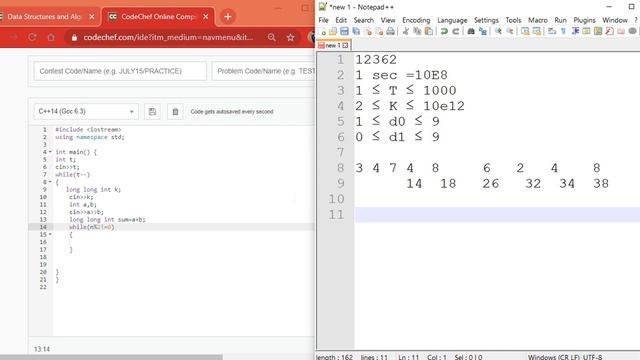Click the '1 sec =10E8' line in Notepad++
The height and width of the screenshot is (360, 640).
coord(401,75)
